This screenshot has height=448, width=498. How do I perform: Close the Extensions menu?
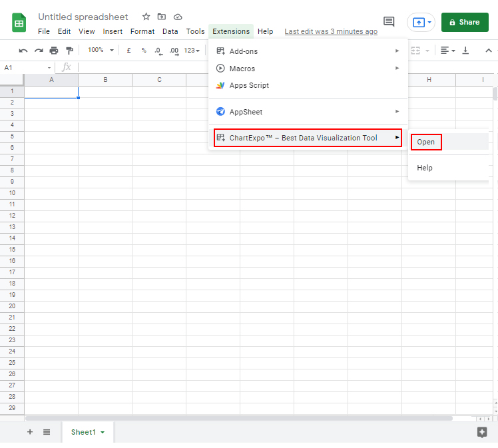pyautogui.click(x=231, y=31)
